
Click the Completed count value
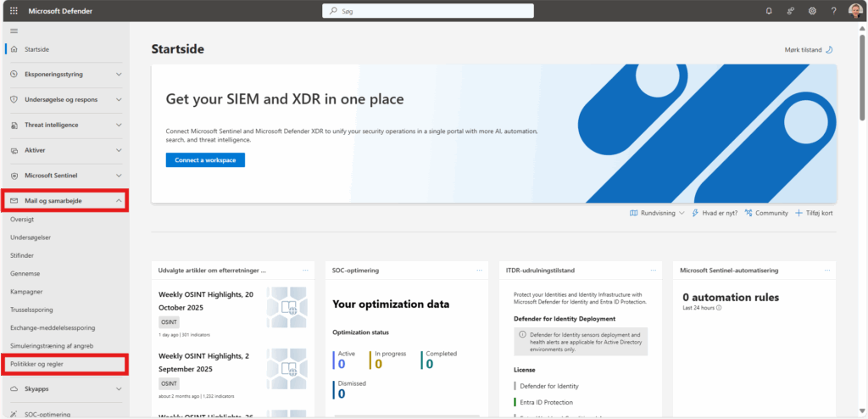(430, 364)
